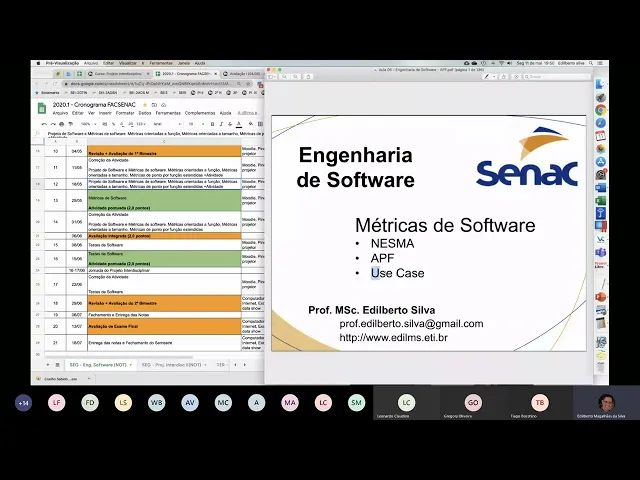640x480 pixels.
Task: Open Spotlight search in macOS menu bar
Action: point(591,63)
